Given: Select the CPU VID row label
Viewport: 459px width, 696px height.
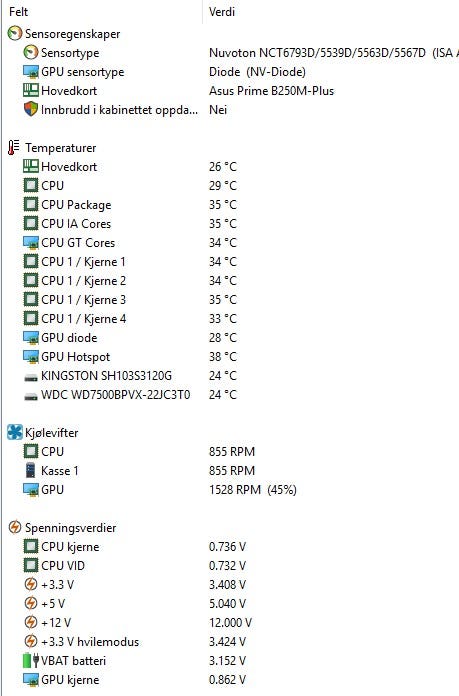Looking at the screenshot, I should pos(63,566).
